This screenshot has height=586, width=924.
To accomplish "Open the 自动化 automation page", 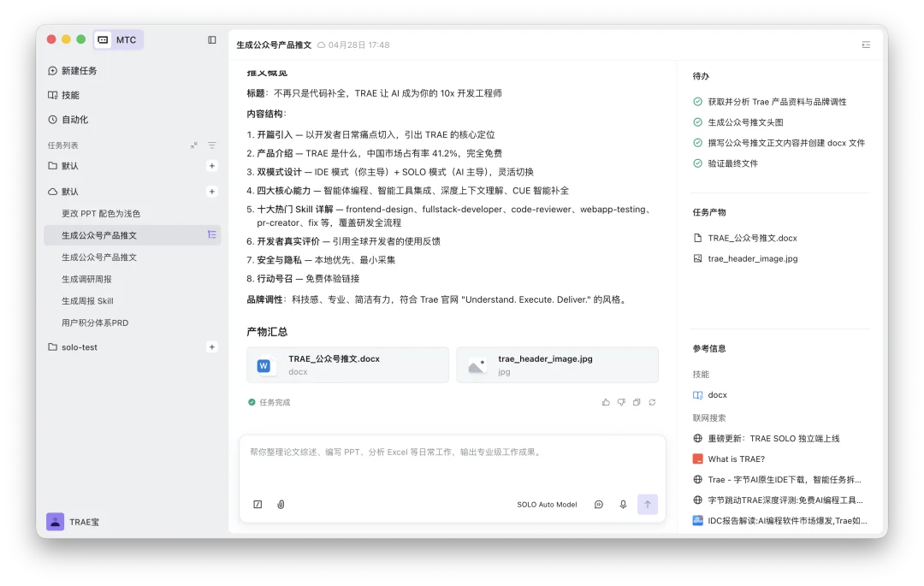I will 68,120.
